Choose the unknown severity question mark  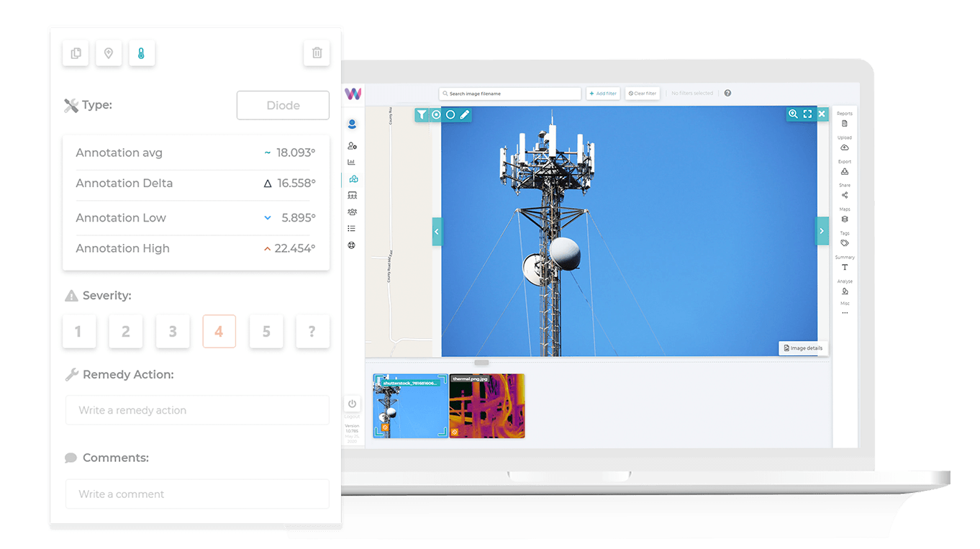(312, 332)
